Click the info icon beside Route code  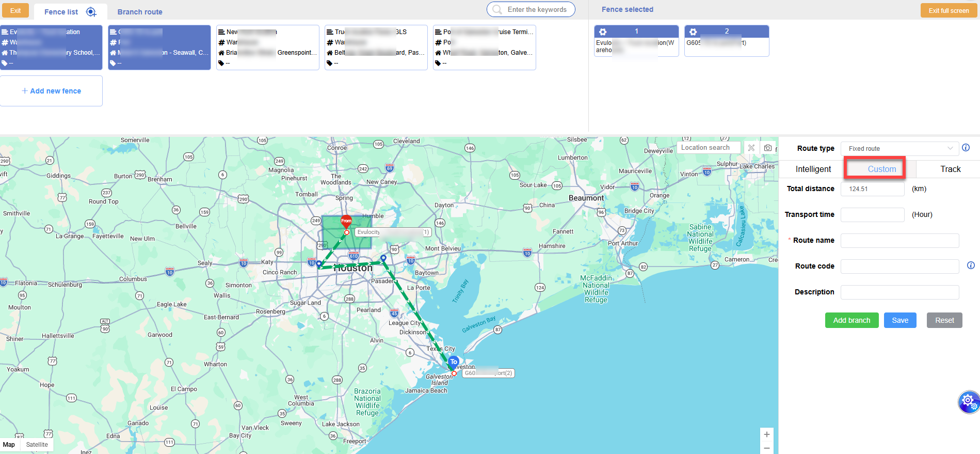[x=971, y=265]
